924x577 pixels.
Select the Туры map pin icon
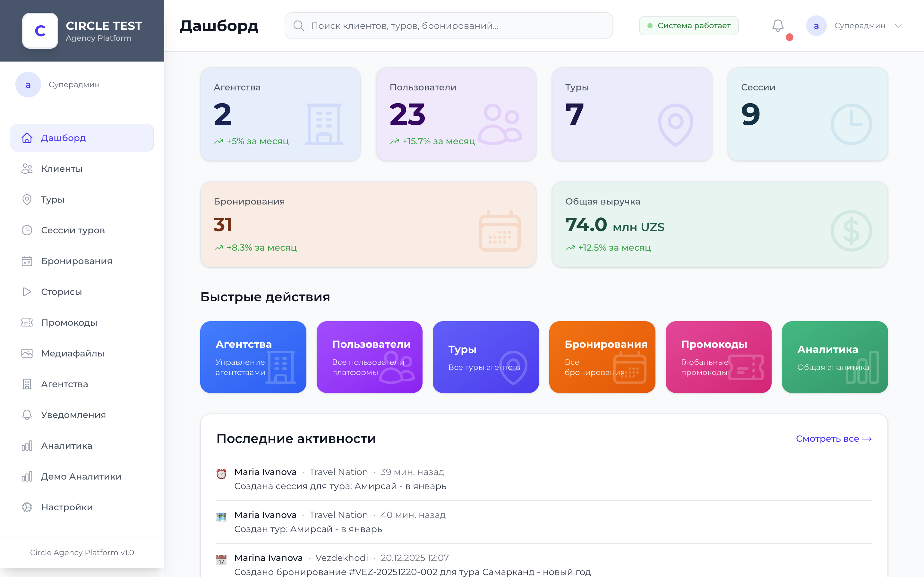click(27, 199)
